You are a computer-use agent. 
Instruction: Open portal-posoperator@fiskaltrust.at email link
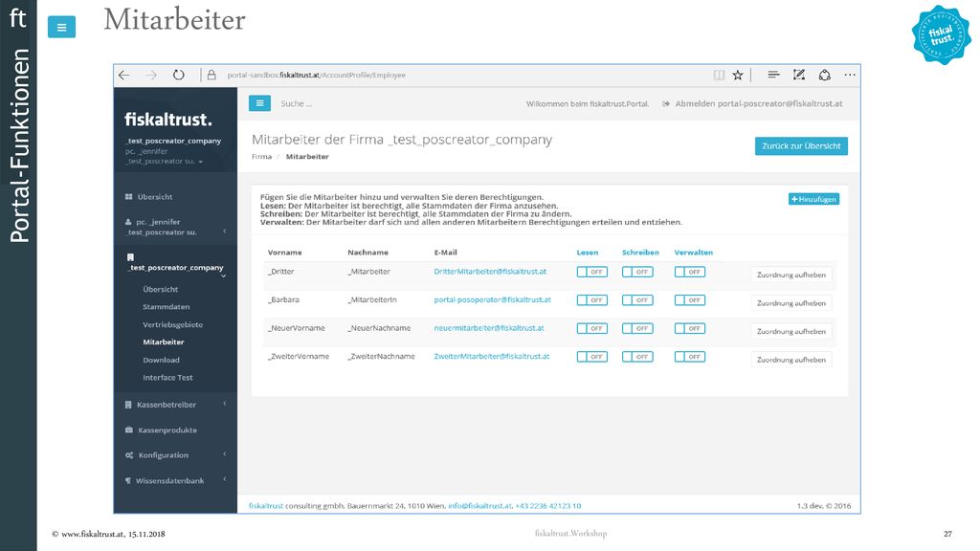pyautogui.click(x=493, y=299)
